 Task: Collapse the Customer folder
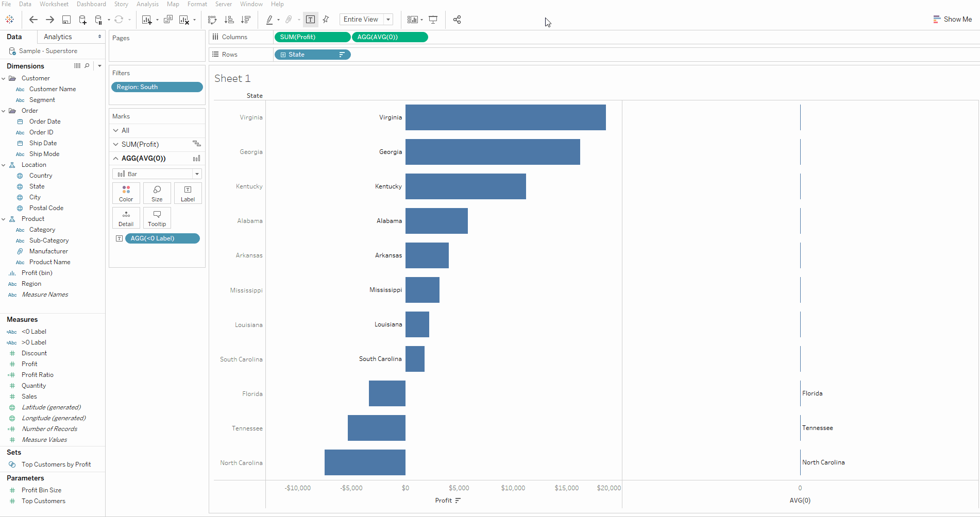tap(4, 78)
